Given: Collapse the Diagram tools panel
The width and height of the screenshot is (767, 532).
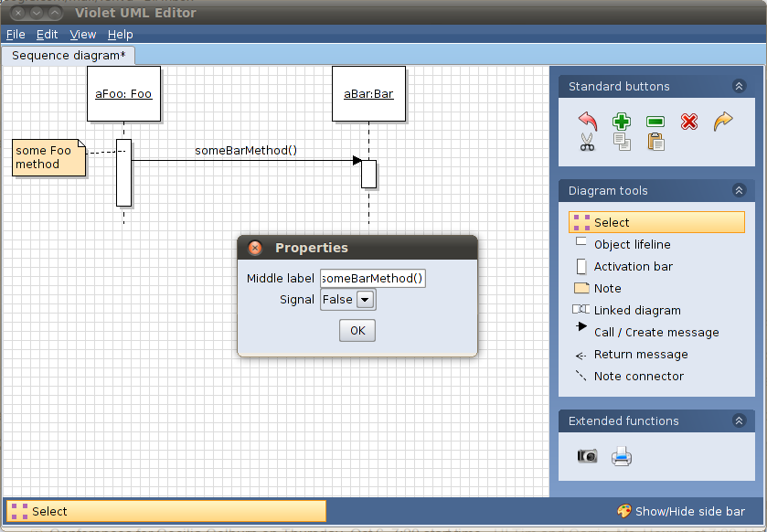Looking at the screenshot, I should (739, 191).
